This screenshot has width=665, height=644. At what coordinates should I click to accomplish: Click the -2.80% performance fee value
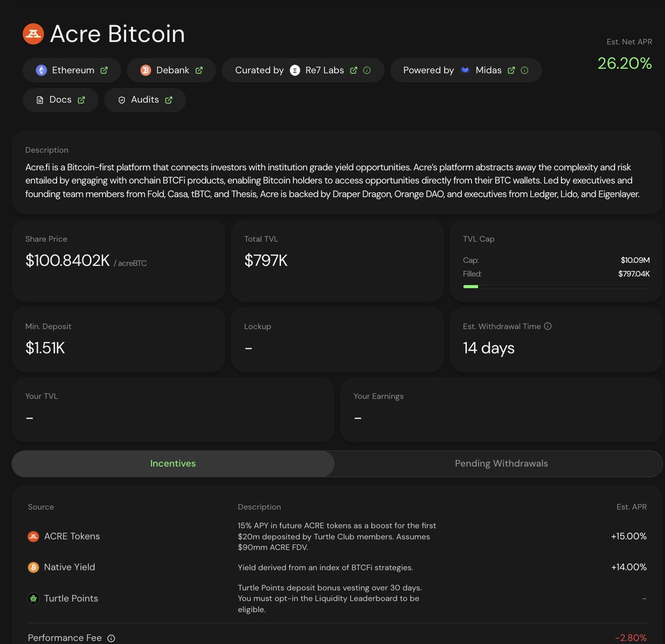tap(631, 638)
